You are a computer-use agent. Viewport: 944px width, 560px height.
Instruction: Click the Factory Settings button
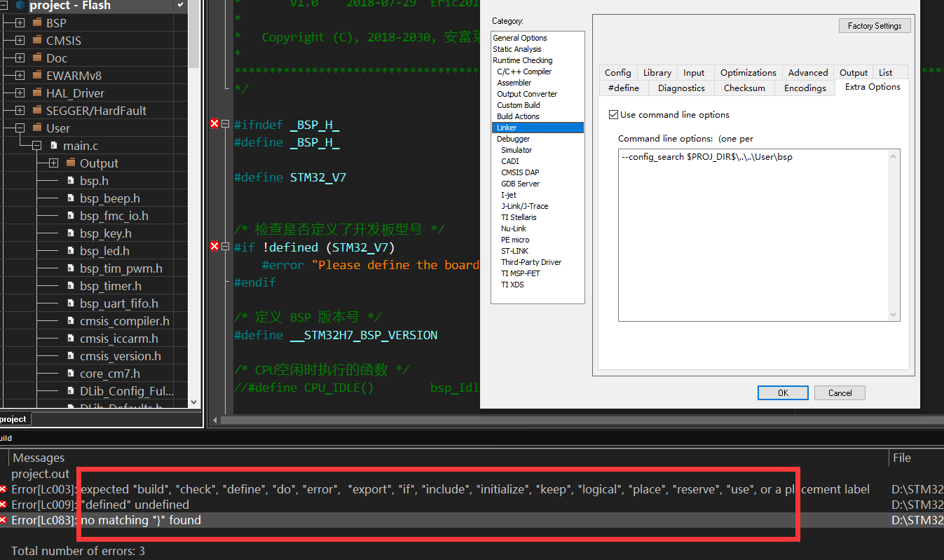tap(875, 26)
